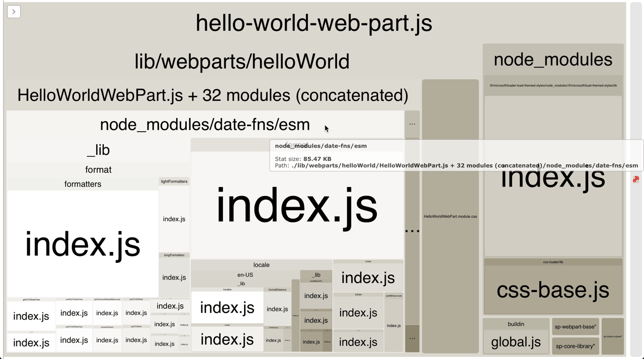Viewport: 644px width, 359px height.
Task: Select the global.js module under buildin
Action: (x=516, y=342)
